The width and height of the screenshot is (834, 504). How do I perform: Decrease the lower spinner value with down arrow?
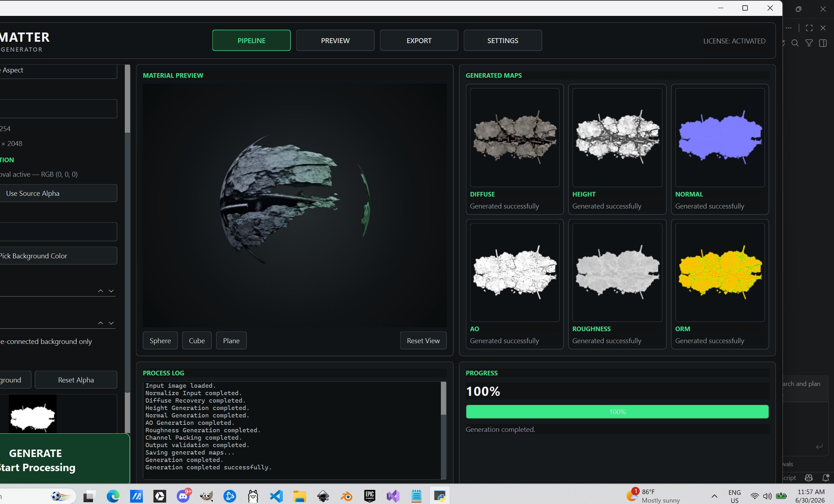[111, 323]
